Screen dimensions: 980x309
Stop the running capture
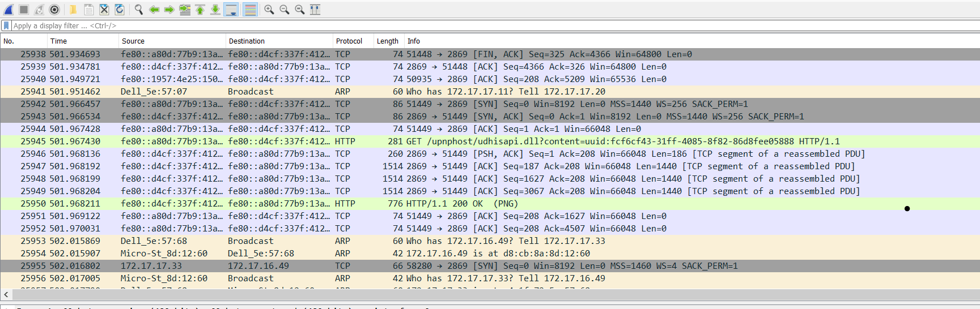click(x=24, y=10)
